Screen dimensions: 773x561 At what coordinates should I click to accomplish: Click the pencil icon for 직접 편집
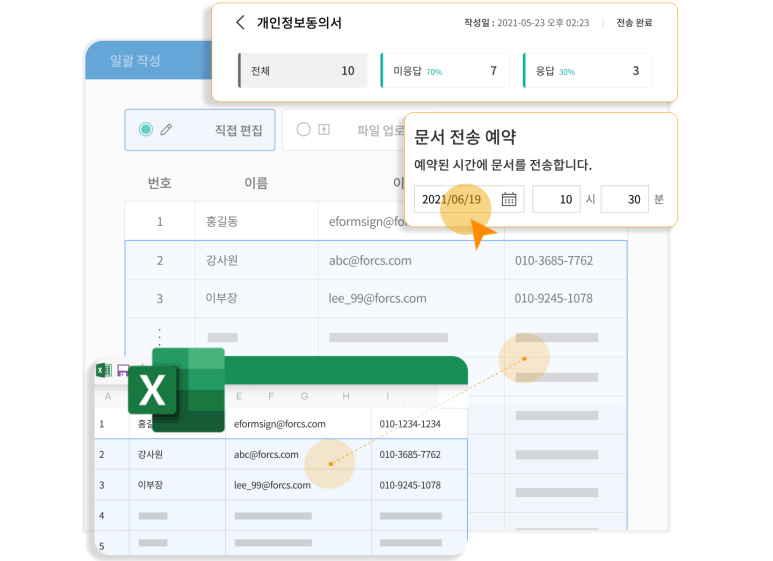click(167, 130)
